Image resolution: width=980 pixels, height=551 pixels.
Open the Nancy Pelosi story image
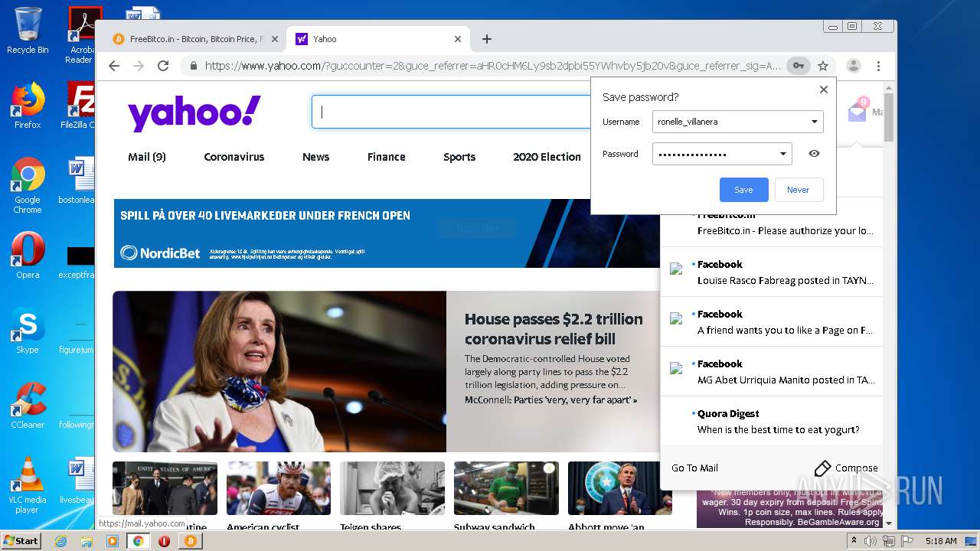[x=279, y=371]
